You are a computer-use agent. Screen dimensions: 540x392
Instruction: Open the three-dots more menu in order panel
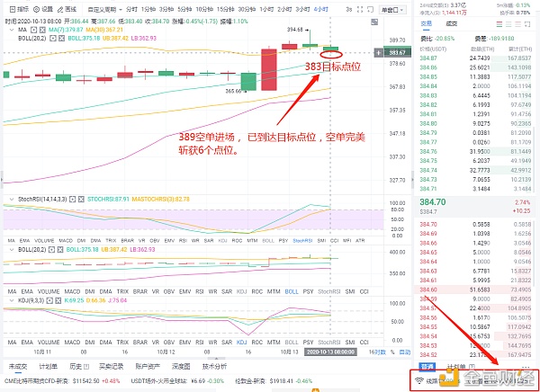click(x=526, y=367)
